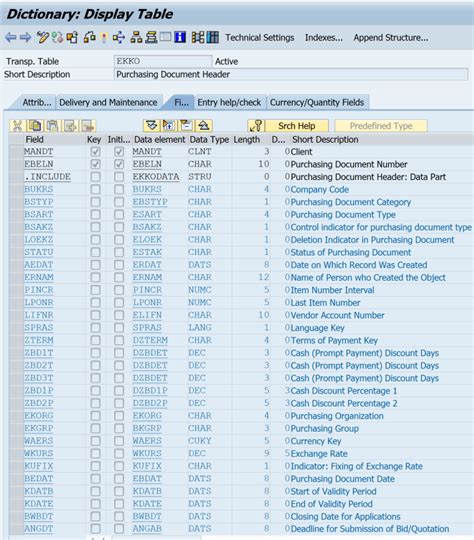Viewport: 474px width, 540px height.
Task: Click the CUKY data type cell
Action: [199, 441]
